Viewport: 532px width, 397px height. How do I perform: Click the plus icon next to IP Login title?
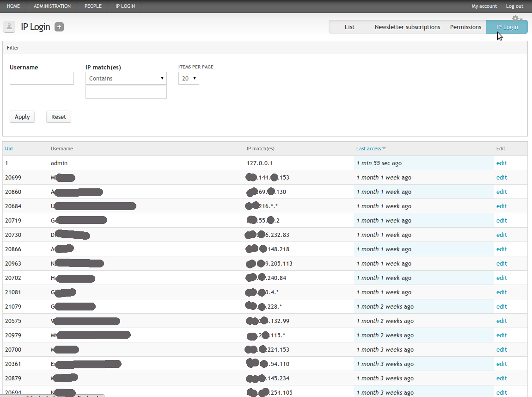(59, 27)
